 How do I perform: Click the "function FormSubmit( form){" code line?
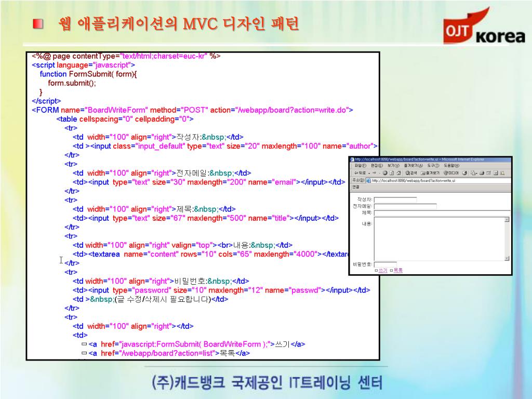point(88,74)
